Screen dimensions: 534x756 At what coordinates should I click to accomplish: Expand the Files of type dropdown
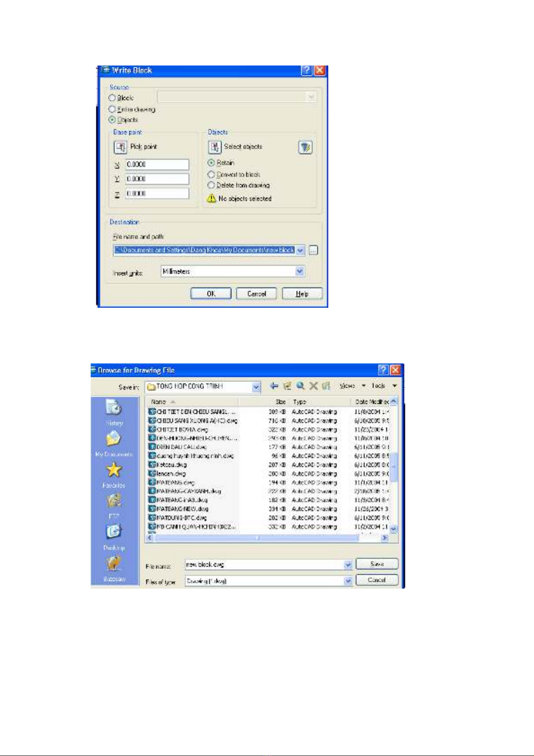pos(348,581)
